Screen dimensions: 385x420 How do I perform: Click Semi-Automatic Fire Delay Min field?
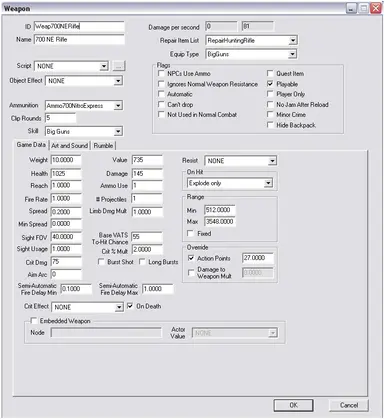click(x=76, y=289)
